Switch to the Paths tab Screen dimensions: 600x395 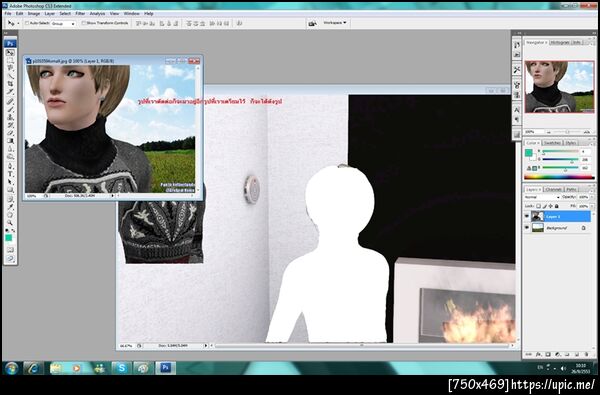tap(571, 189)
